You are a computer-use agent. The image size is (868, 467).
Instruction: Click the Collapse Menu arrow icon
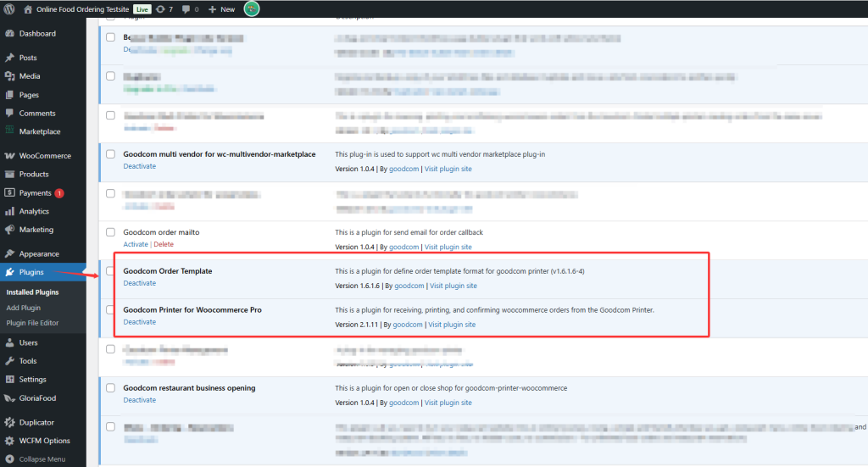click(x=9, y=459)
